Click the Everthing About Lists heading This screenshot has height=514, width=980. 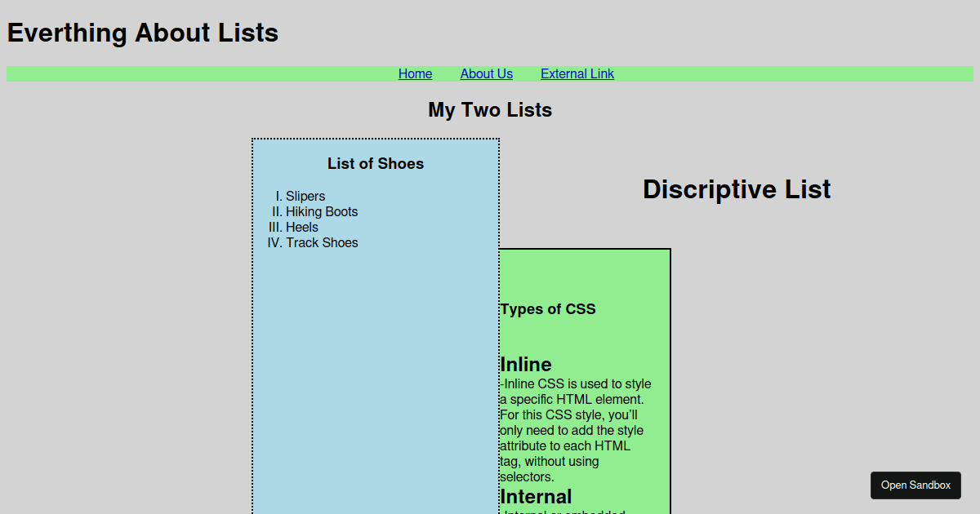click(x=142, y=33)
